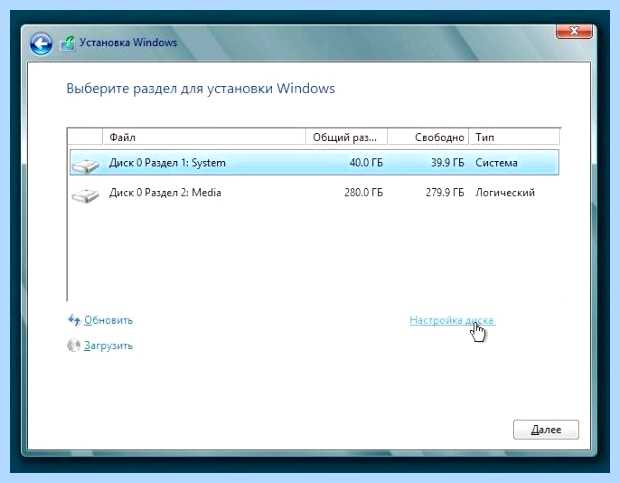Viewport: 620px width, 483px height.
Task: Select Диск 0 Раздел 1: System row
Action: (x=314, y=162)
